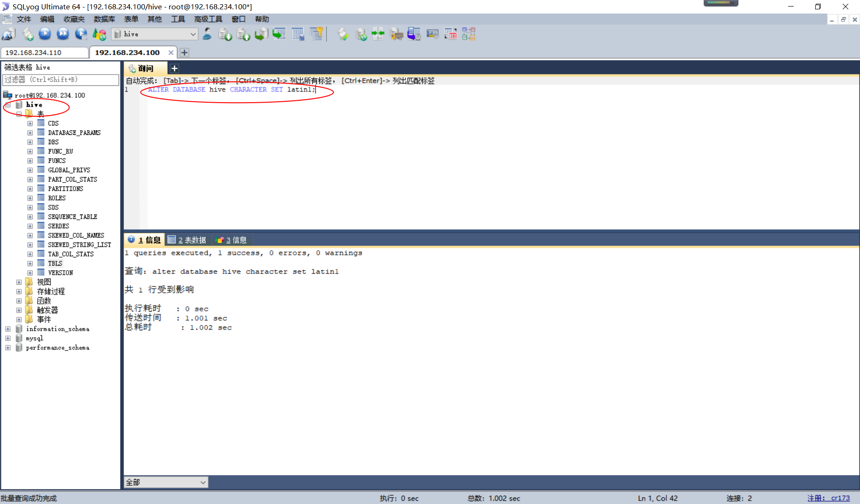Click the 注册: cr173 link
Screen dimensions: 860x504
[830, 497]
